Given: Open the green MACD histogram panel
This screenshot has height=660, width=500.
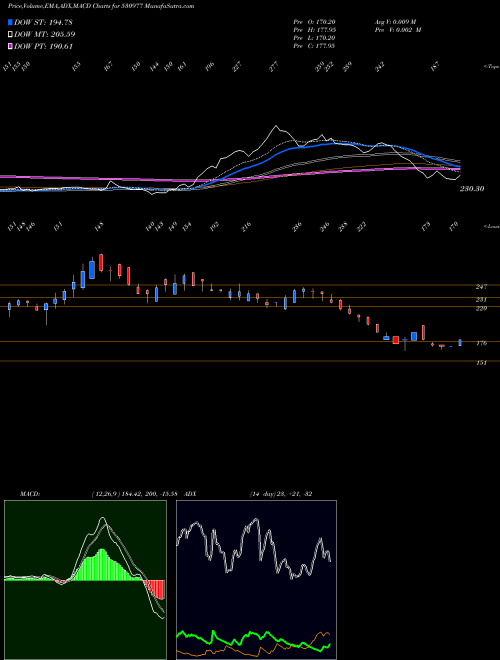Looking at the screenshot, I should [x=85, y=580].
